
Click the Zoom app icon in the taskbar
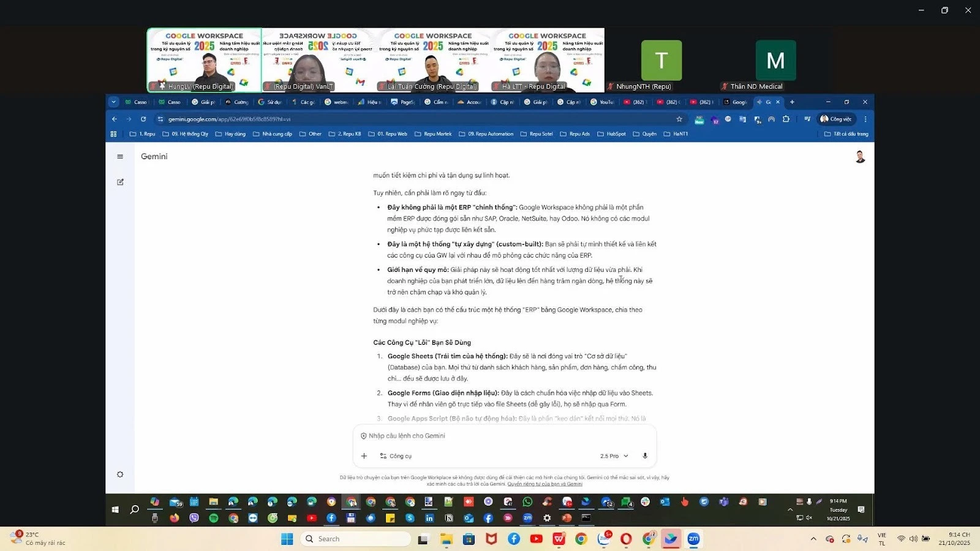click(x=694, y=539)
